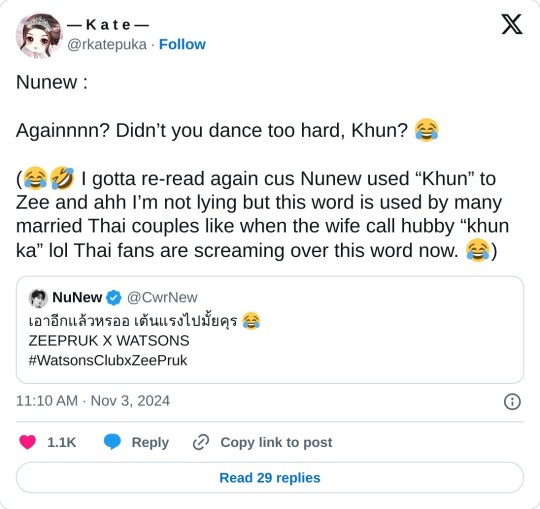540x509 pixels.
Task: Open NuNew's small profile picture
Action: coord(38,298)
